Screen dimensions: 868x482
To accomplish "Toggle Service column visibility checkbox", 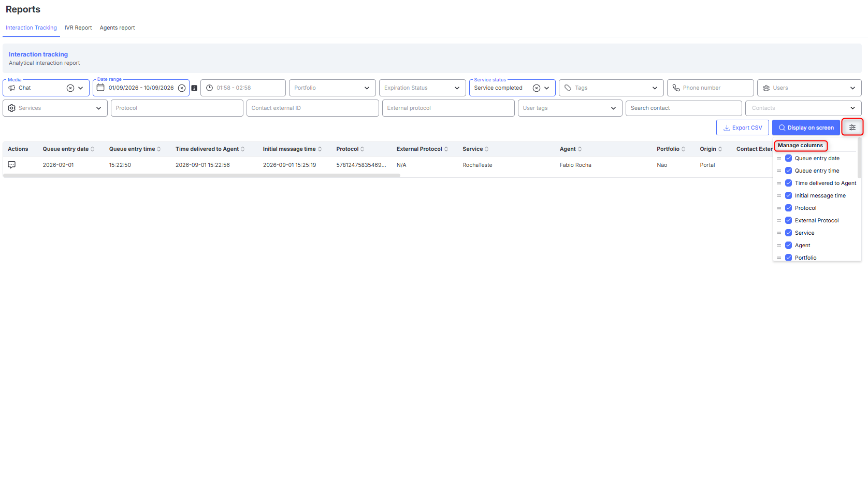I will click(788, 233).
